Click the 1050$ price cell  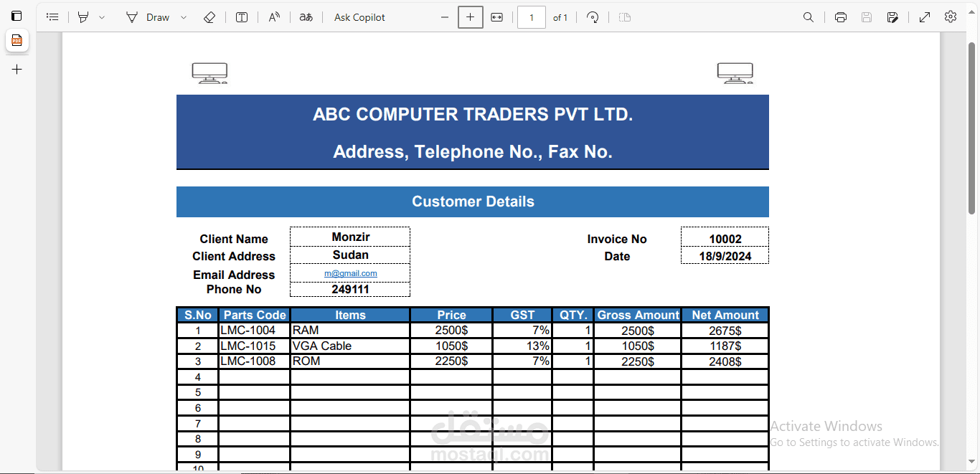pos(451,346)
